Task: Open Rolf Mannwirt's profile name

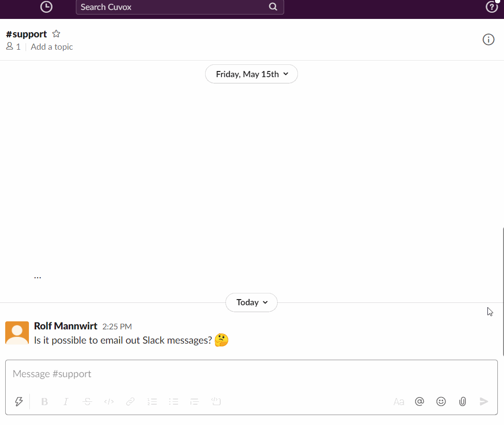Action: 65,326
